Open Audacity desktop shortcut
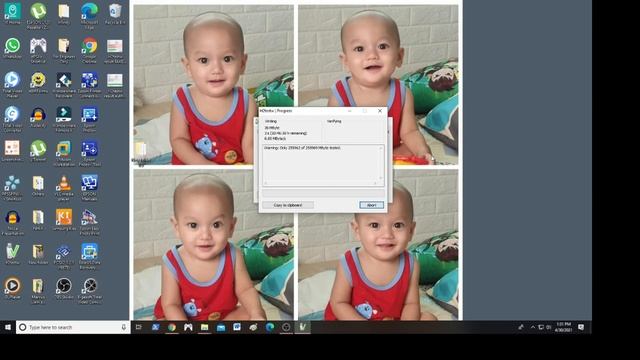Screen dimensions: 640x360 (x=38, y=118)
